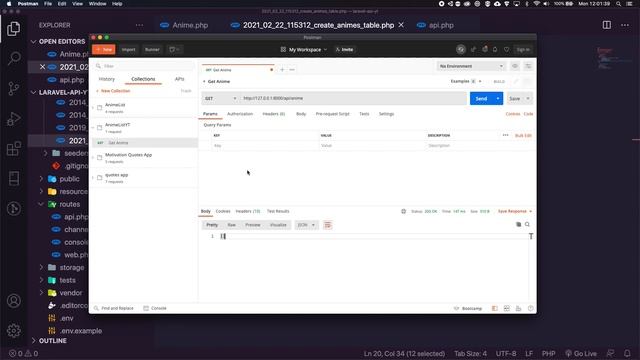Toggle the wrap lines icon in response
The image size is (640, 360).
coord(328,225)
